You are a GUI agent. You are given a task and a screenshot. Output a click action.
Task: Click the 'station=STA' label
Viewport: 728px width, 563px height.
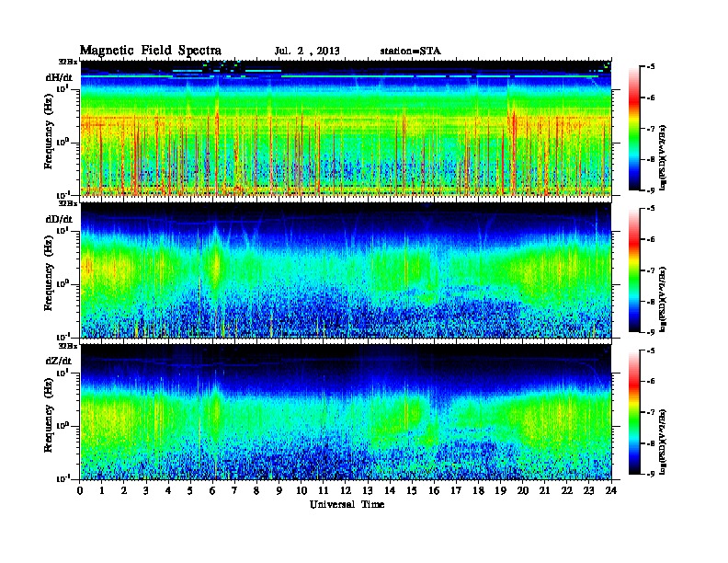click(x=411, y=52)
